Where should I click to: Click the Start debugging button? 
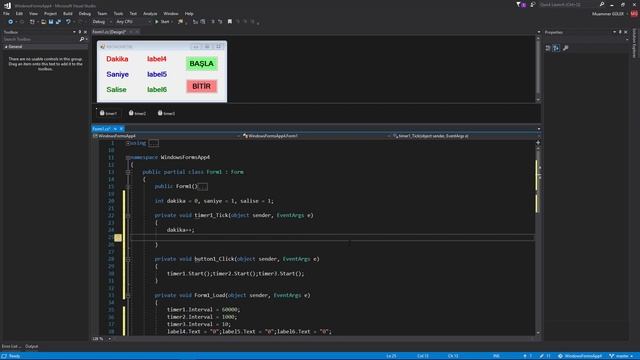(x=162, y=22)
